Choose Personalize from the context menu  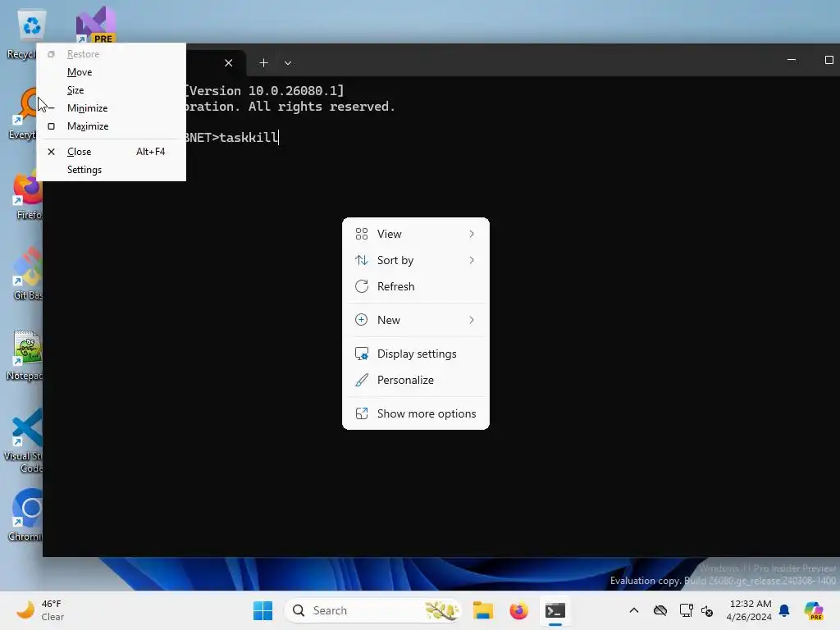(415, 381)
